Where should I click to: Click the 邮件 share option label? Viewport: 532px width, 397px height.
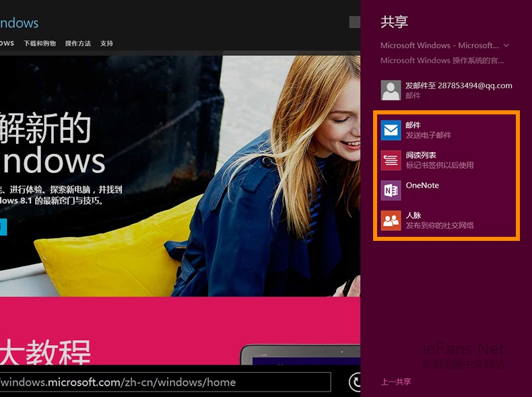coord(413,125)
